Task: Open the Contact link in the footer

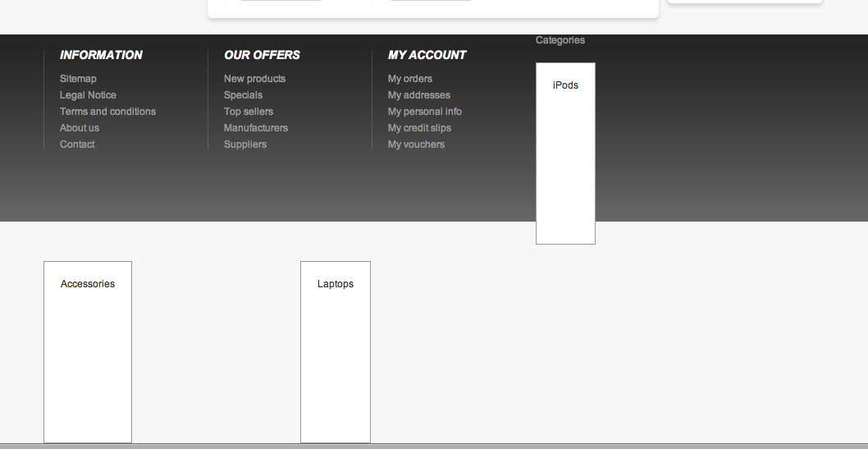Action: (77, 144)
